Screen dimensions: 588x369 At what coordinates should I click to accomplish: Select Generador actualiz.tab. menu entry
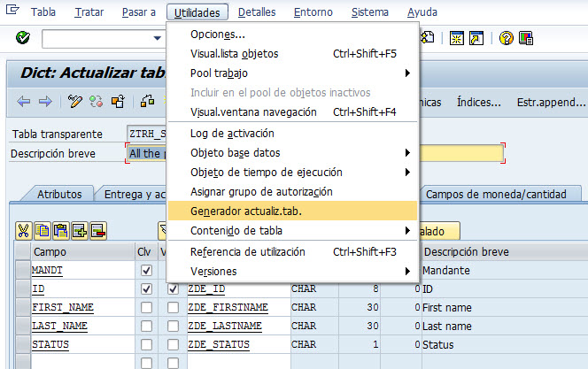(292, 211)
